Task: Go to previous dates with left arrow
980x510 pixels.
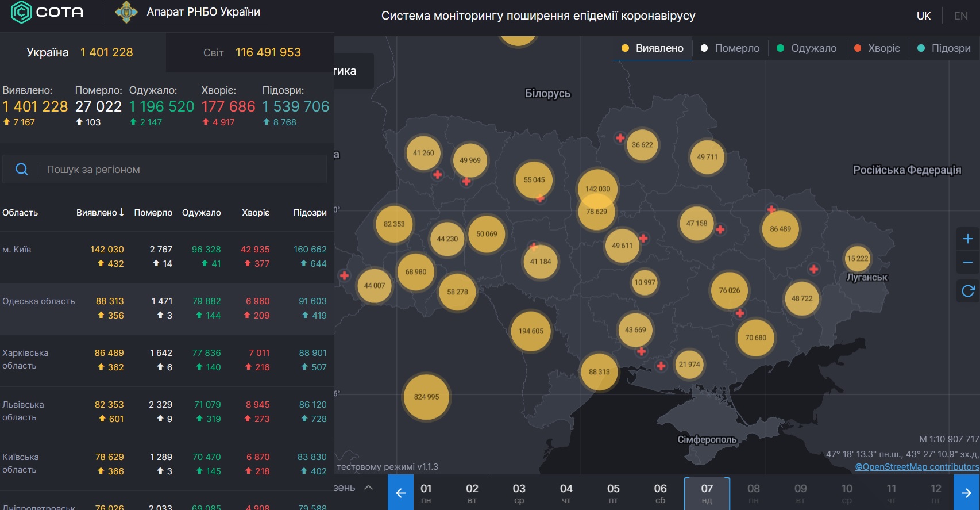Action: tap(400, 493)
